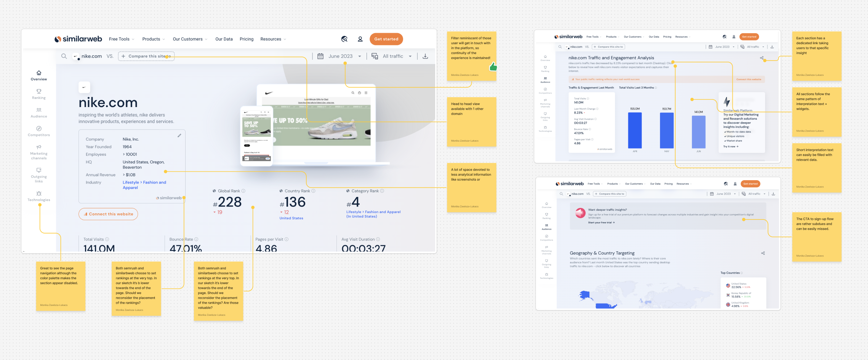Open Overview in large screenshot's sidebar
This screenshot has width=868, height=360.
[x=39, y=75]
